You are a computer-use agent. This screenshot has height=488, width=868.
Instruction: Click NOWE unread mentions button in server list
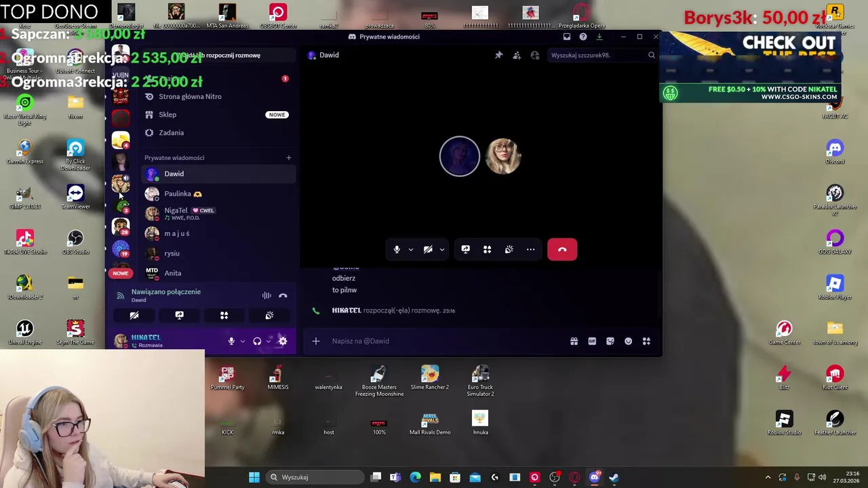(x=120, y=273)
